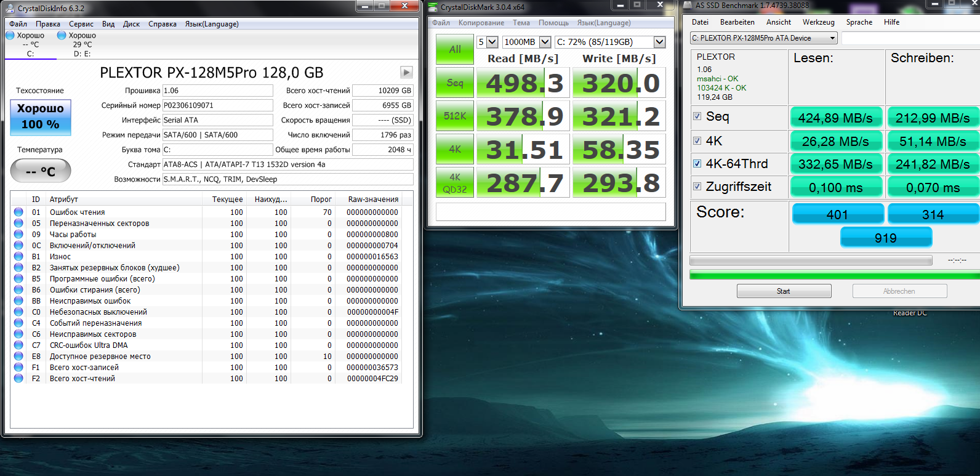Open the Hilfe menu
Viewport: 980px width, 476px height.
click(892, 22)
